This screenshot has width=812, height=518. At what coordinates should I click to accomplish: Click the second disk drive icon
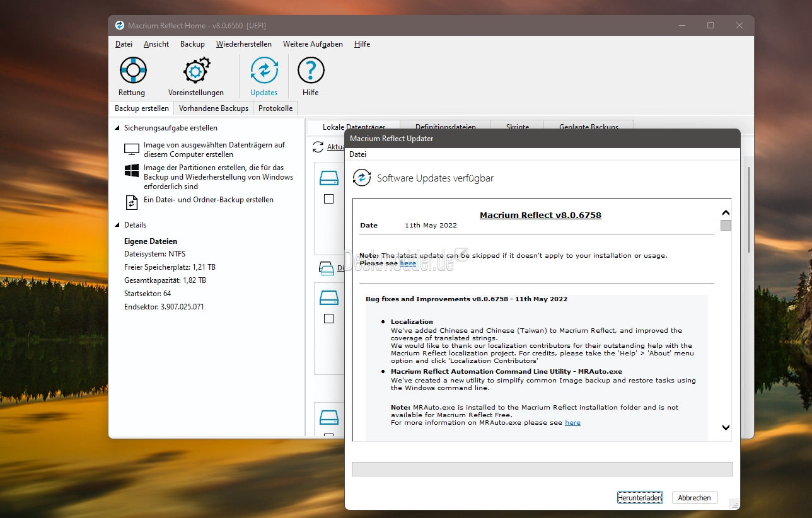click(x=329, y=297)
